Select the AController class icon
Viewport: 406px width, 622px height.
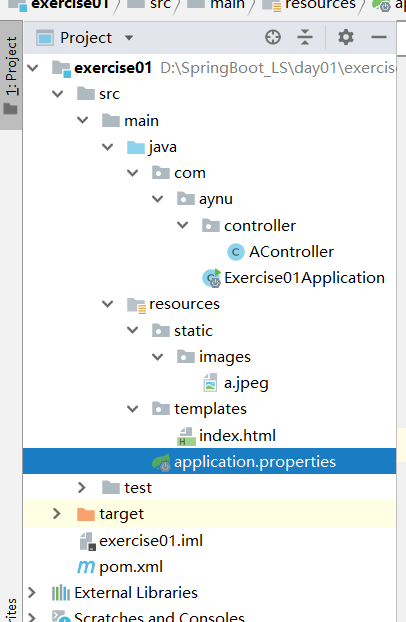(235, 252)
